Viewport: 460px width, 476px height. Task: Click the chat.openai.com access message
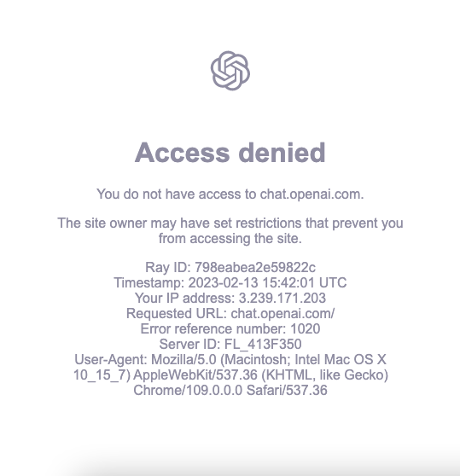230,194
